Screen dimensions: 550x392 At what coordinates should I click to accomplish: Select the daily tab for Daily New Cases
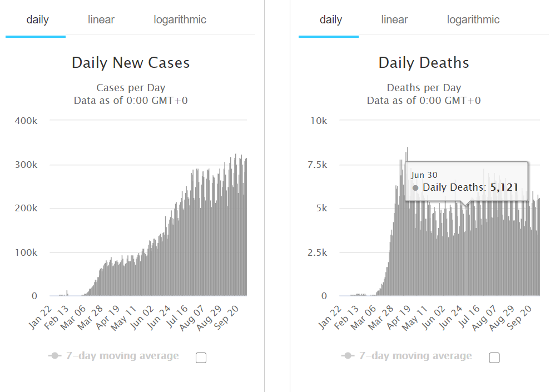(38, 20)
